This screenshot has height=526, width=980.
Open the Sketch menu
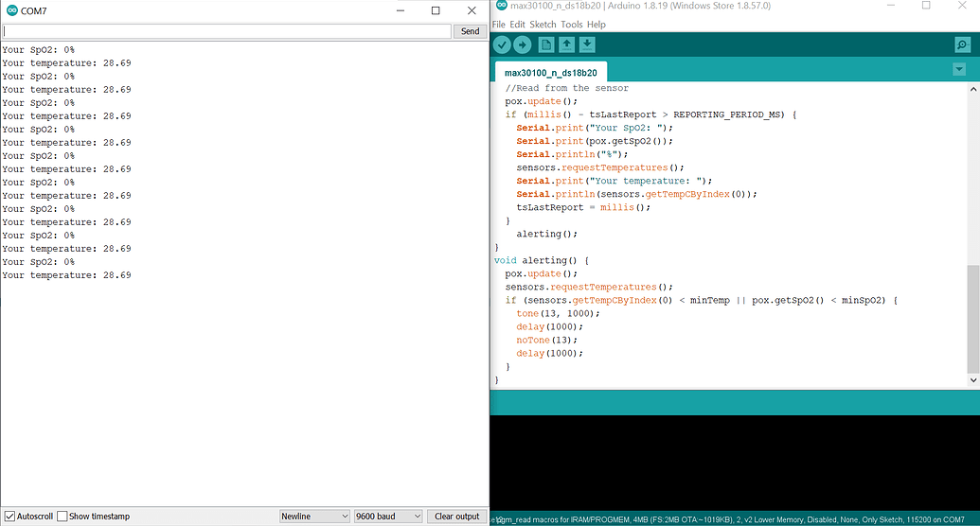(x=543, y=25)
